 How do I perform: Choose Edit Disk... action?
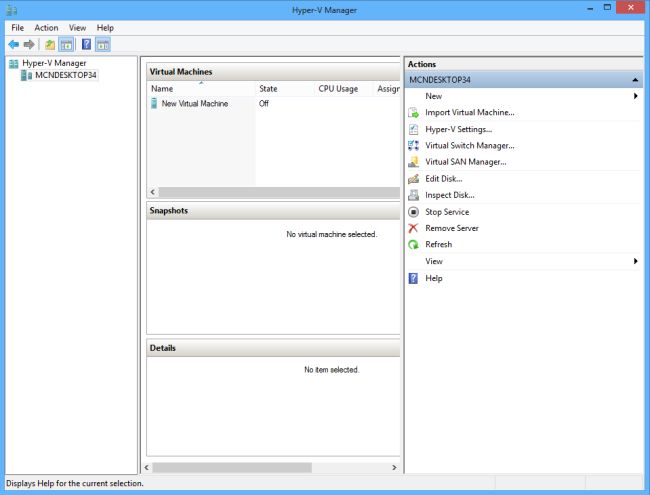pos(444,179)
